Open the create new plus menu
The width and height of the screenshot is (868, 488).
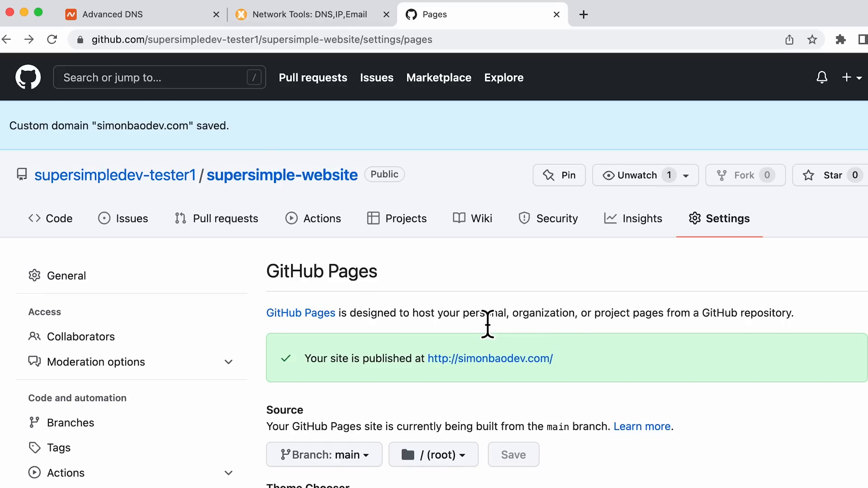[x=852, y=77]
